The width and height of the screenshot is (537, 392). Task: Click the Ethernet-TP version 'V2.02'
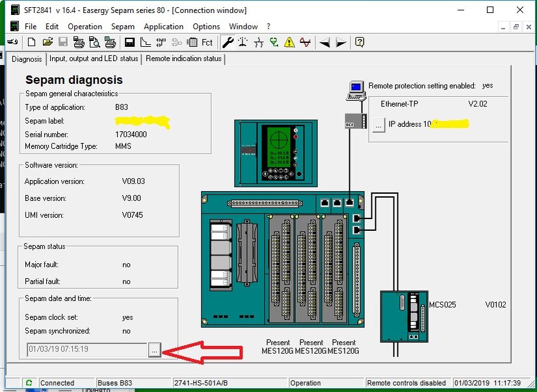(478, 104)
